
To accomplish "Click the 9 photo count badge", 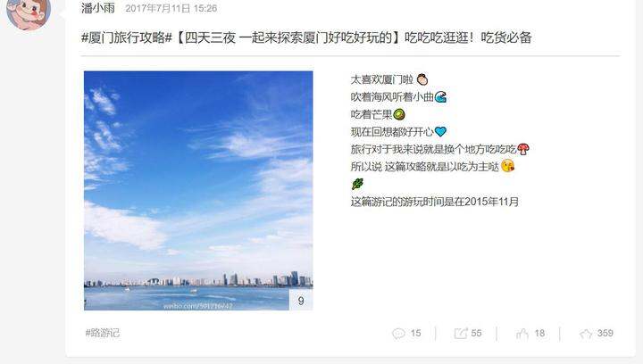I will (301, 301).
